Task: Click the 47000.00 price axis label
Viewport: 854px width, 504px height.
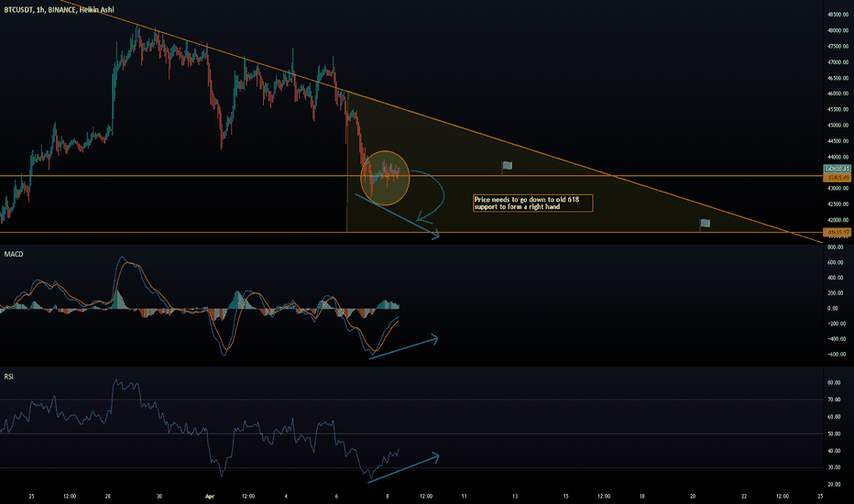Action: click(838, 62)
